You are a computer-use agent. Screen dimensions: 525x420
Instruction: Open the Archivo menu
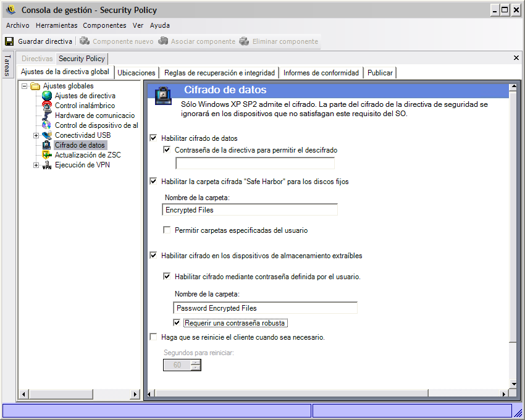tap(17, 25)
